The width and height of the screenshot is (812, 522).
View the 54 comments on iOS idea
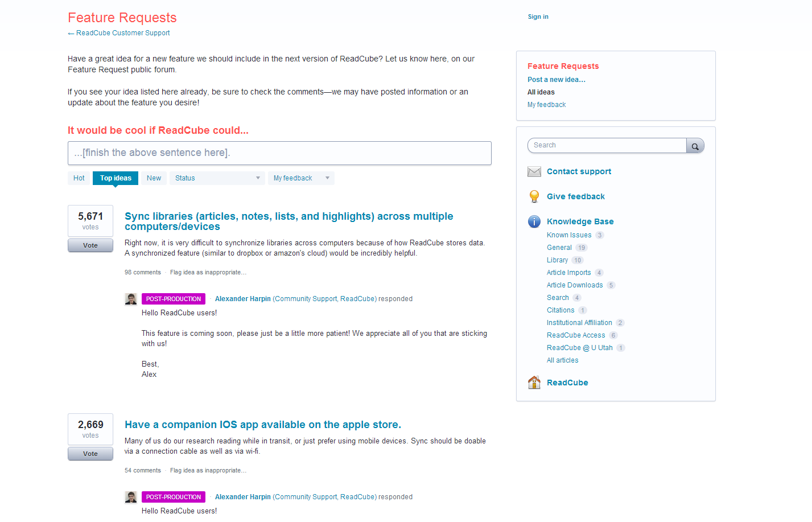(x=143, y=471)
